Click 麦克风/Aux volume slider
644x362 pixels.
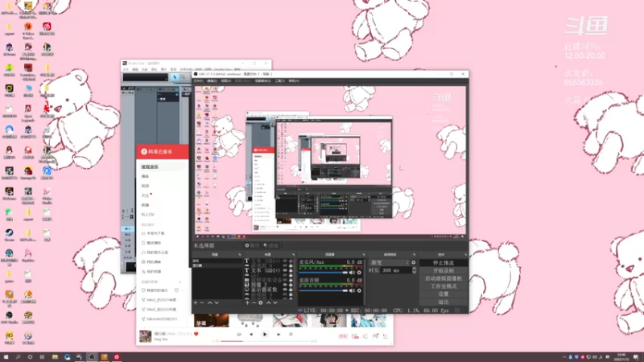pos(324,273)
